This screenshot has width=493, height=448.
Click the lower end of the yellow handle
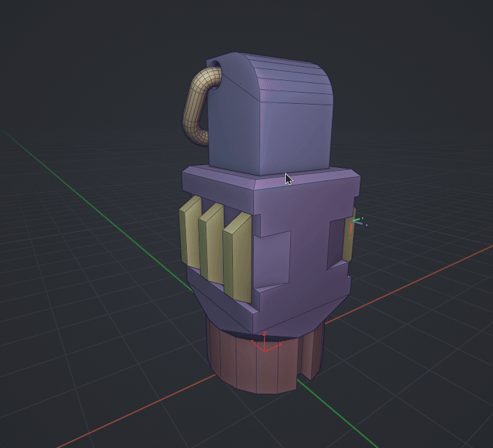199,135
